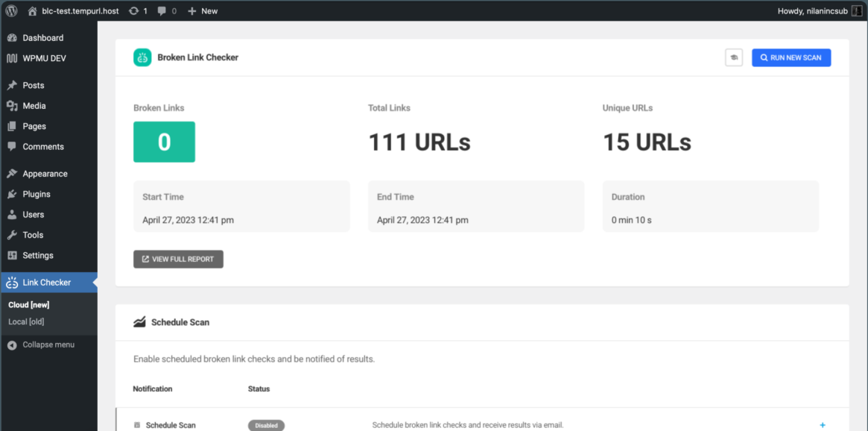The height and width of the screenshot is (431, 868).
Task: Open the site home icon blc-test.tempurl.host
Action: point(32,10)
